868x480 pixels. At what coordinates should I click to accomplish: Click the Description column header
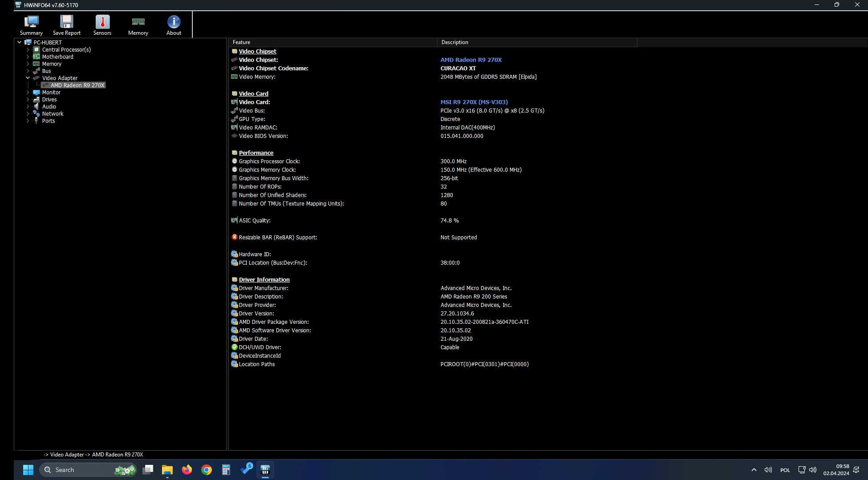pyautogui.click(x=537, y=42)
